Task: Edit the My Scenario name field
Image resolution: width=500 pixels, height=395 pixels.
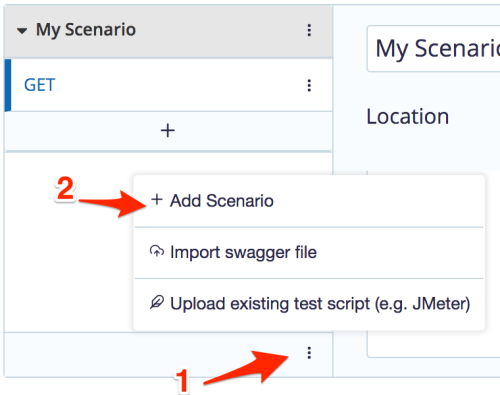Action: click(433, 49)
